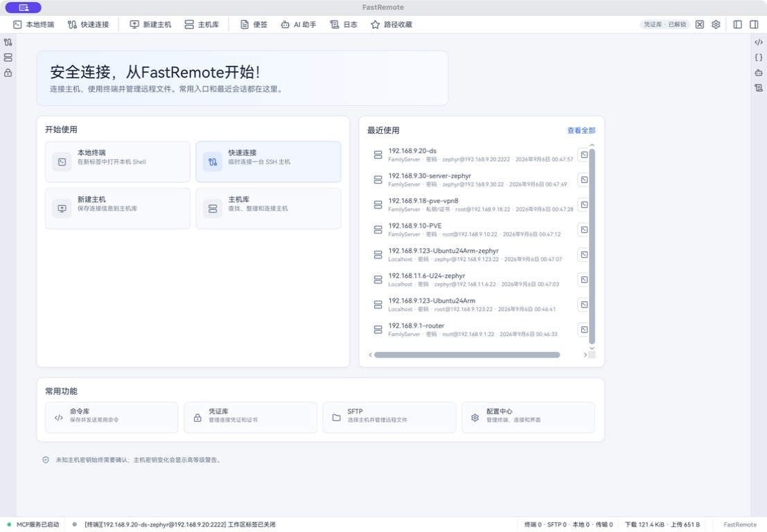The image size is (767, 532).
Task: Click the recent list scroll-down arrow
Action: 592,348
